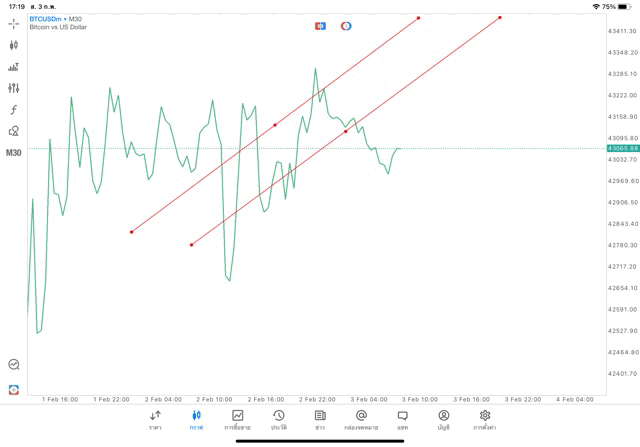This screenshot has width=640, height=447.
Task: Open chart type candlestick settings icon
Action: click(x=14, y=45)
